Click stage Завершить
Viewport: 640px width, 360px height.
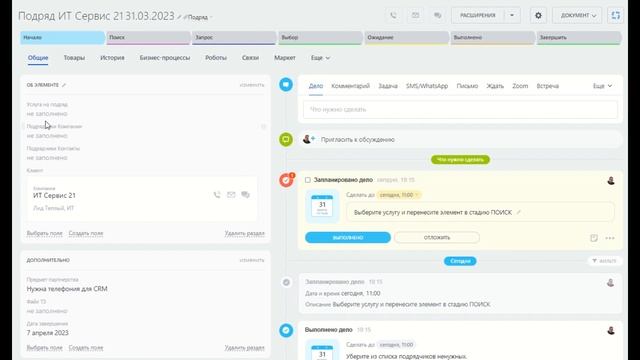pyautogui.click(x=579, y=38)
